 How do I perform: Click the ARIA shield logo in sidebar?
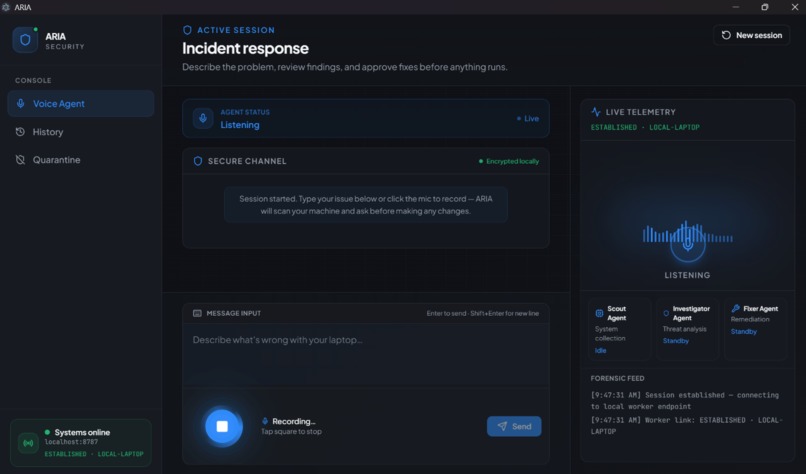pyautogui.click(x=25, y=40)
